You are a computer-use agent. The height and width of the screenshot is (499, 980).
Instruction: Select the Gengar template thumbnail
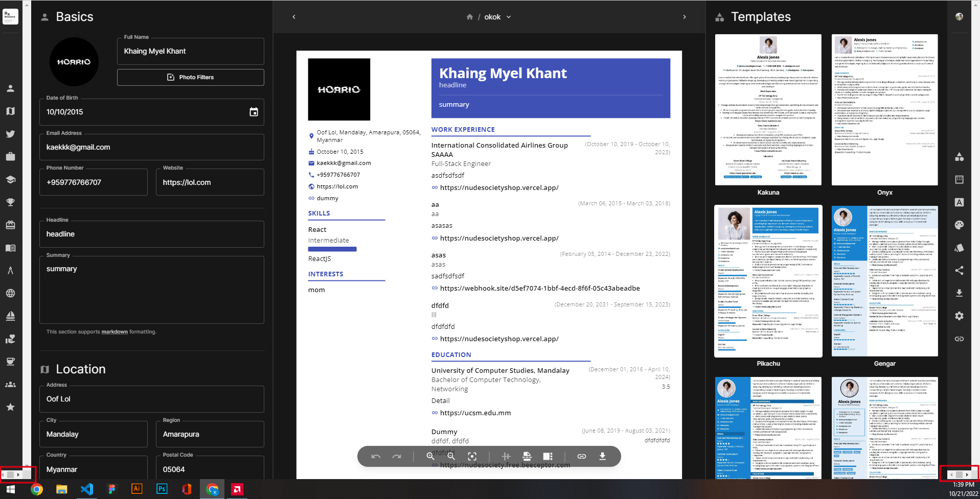885,281
